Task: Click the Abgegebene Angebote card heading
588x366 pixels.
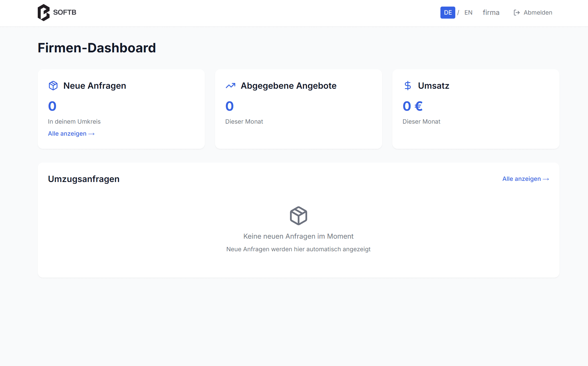Action: point(288,86)
